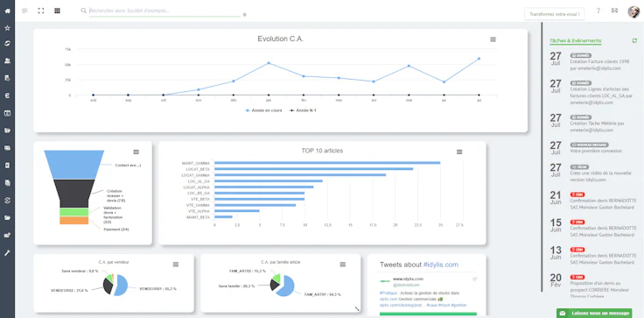This screenshot has width=644, height=318.
Task: Click the green Validation devis funnel segment
Action: coord(73,212)
